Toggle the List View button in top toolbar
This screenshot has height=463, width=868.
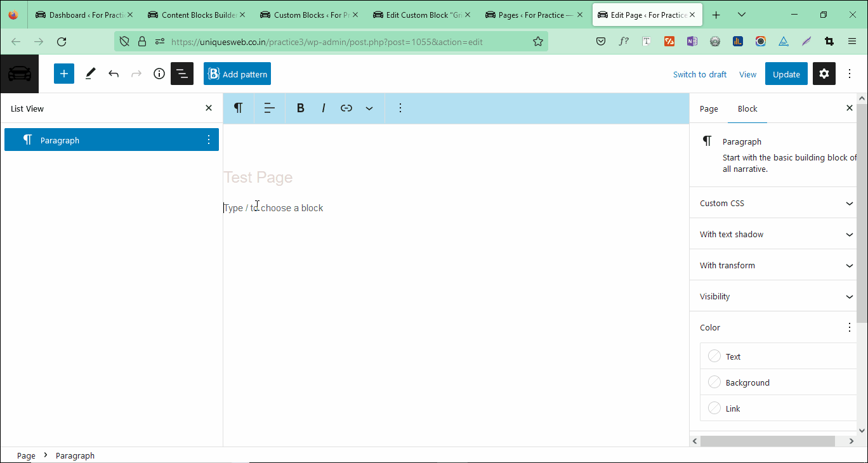182,74
